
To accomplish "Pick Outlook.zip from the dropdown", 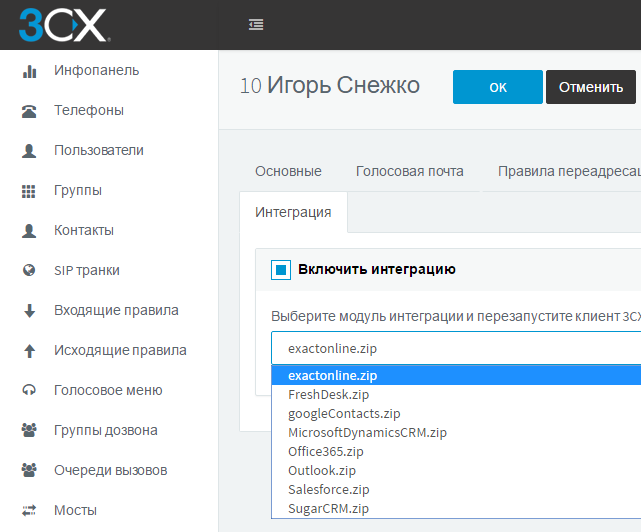I will tap(456, 471).
